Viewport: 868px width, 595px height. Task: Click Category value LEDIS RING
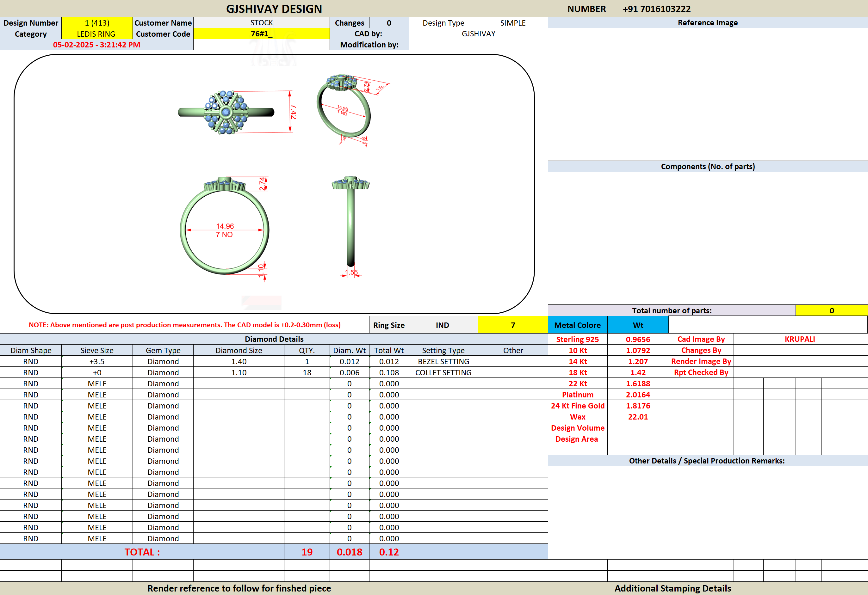pos(96,34)
